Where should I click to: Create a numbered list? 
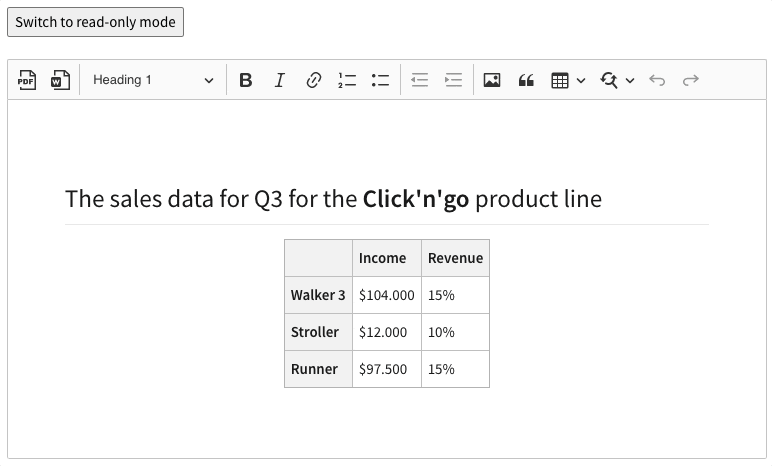pyautogui.click(x=347, y=80)
